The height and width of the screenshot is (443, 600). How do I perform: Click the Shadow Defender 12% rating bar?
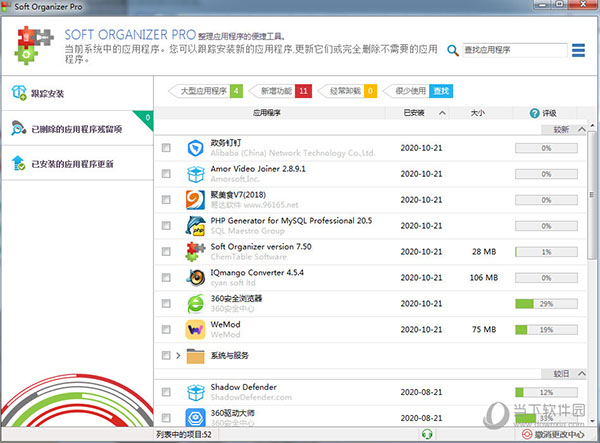(x=546, y=392)
